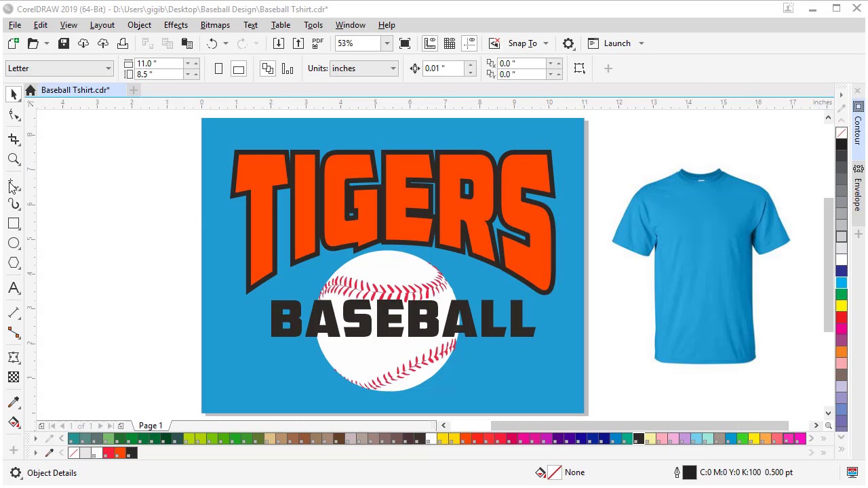Paste from clipboard icon
Screen dimensions: 868x488
pos(187,43)
